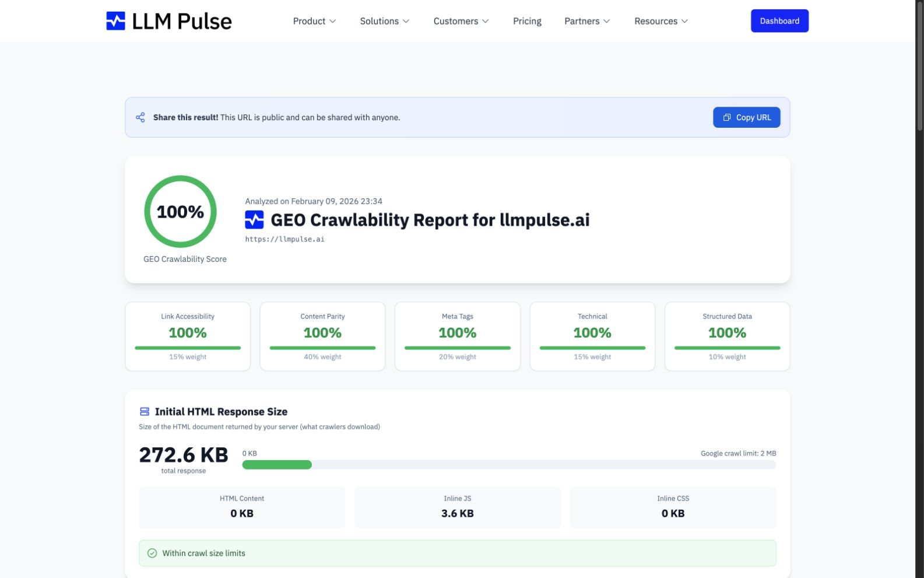Expand the Resources menu chevron

(x=685, y=21)
